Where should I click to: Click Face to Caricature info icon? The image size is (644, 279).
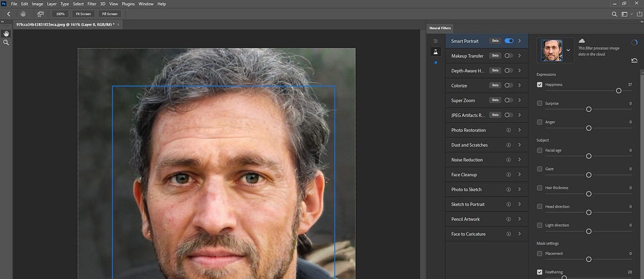click(508, 234)
